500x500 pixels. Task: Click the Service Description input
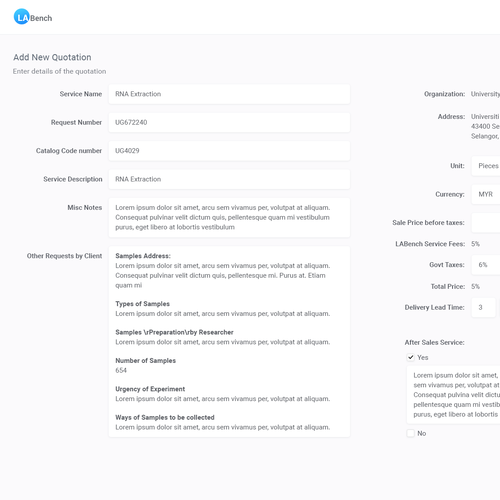tap(229, 179)
